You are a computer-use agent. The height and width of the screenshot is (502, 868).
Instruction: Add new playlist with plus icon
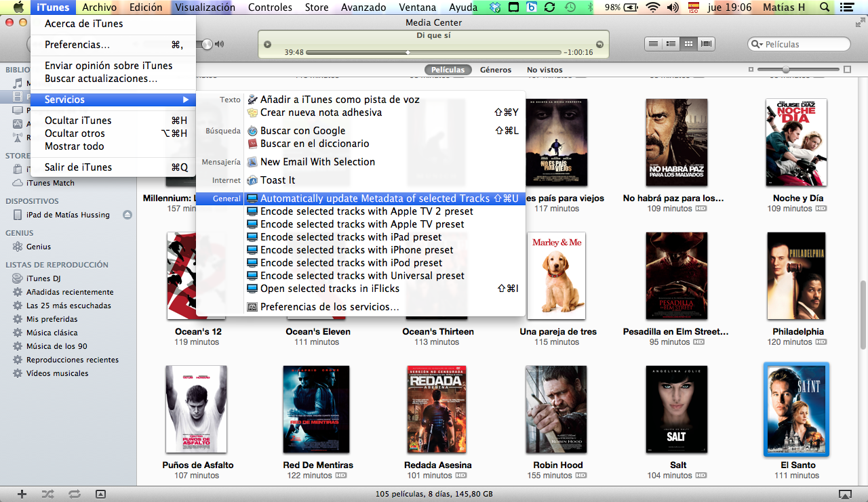(22, 494)
